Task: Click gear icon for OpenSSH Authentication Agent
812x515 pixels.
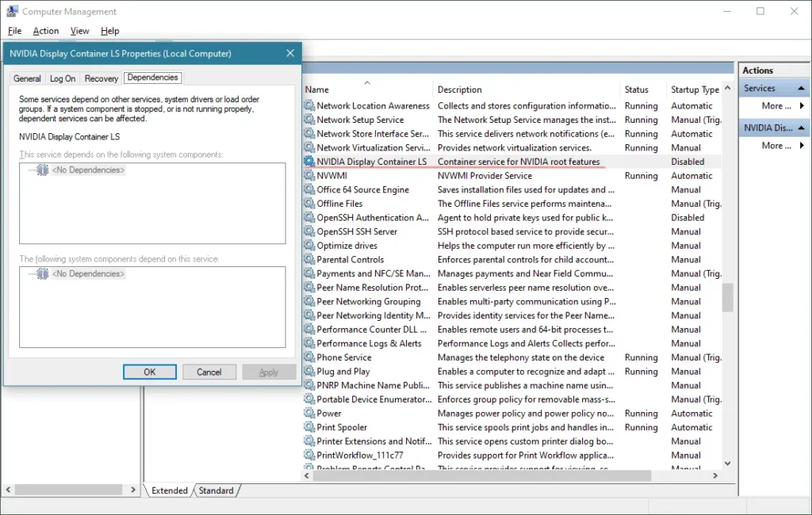Action: tap(309, 217)
